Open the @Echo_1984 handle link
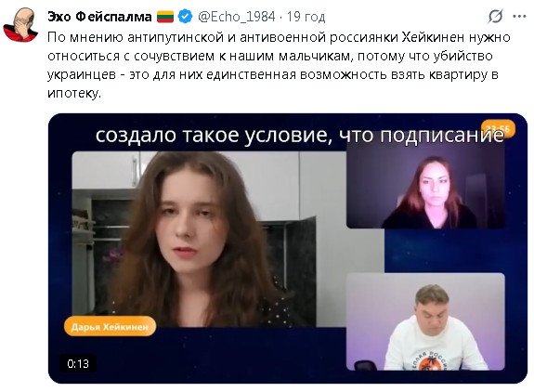 236,17
